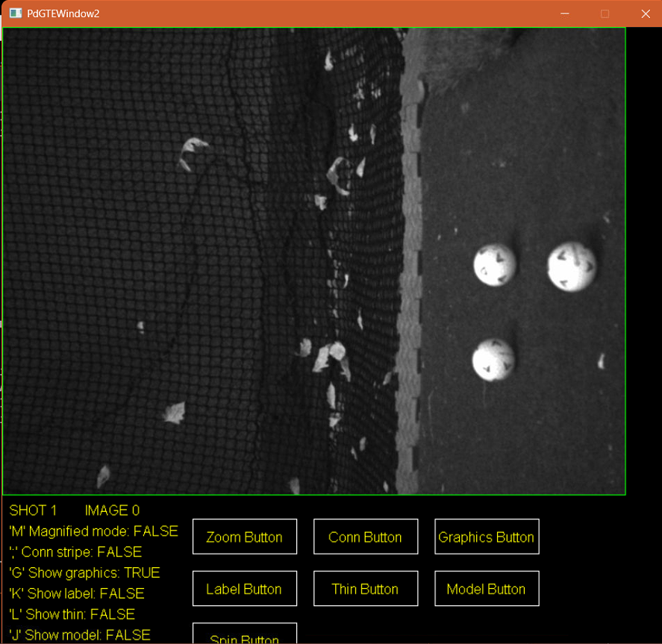This screenshot has width=662, height=644.
Task: Click the 'Show model: FALSE' line
Action: coord(79,635)
